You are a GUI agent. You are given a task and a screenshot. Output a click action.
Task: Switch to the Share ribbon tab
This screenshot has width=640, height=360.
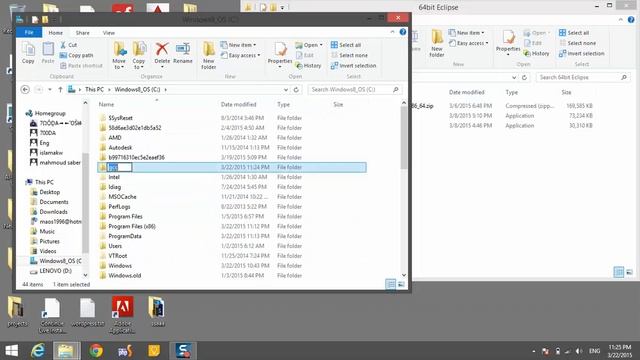82,32
